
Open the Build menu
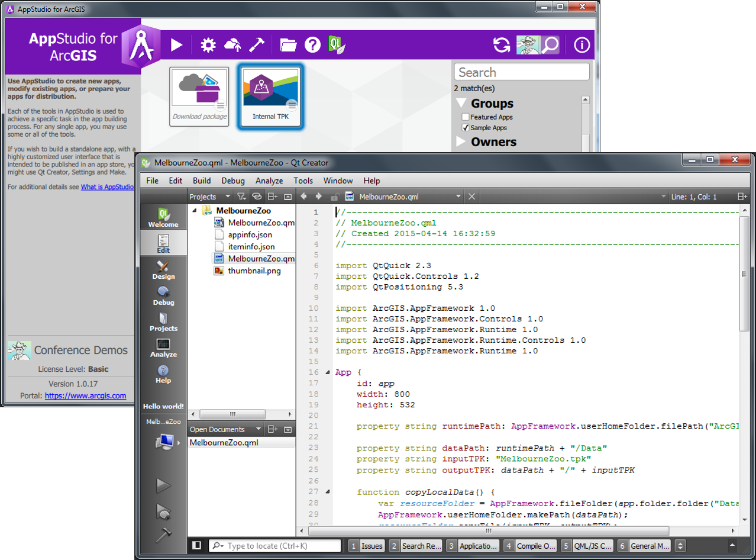(202, 181)
